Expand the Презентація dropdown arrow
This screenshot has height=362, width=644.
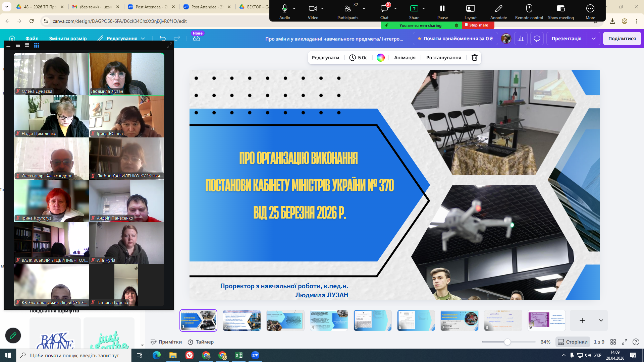pyautogui.click(x=593, y=39)
